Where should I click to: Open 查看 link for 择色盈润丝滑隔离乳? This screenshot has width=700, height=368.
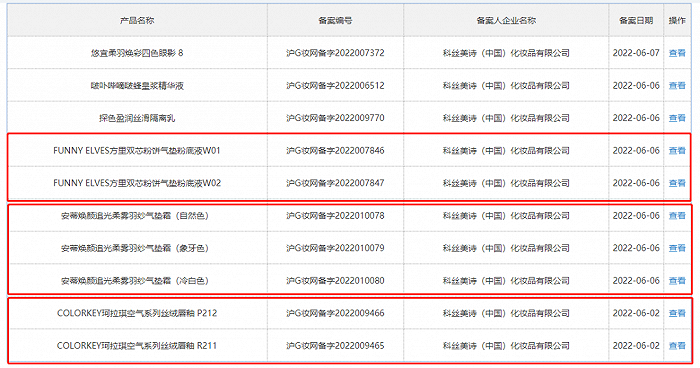click(x=677, y=118)
